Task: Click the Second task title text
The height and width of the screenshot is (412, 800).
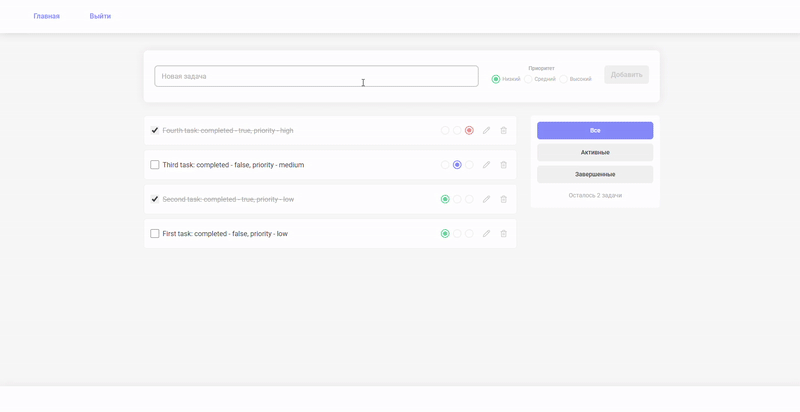Action: coord(228,199)
